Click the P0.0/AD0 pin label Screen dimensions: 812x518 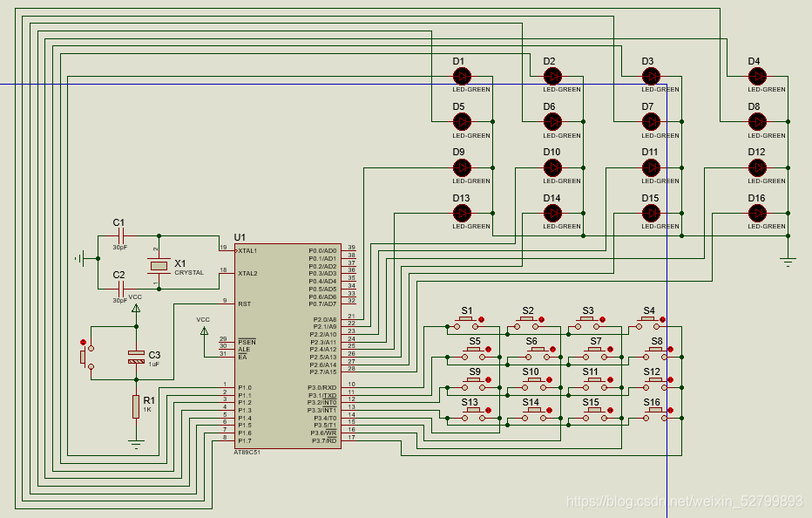click(322, 251)
